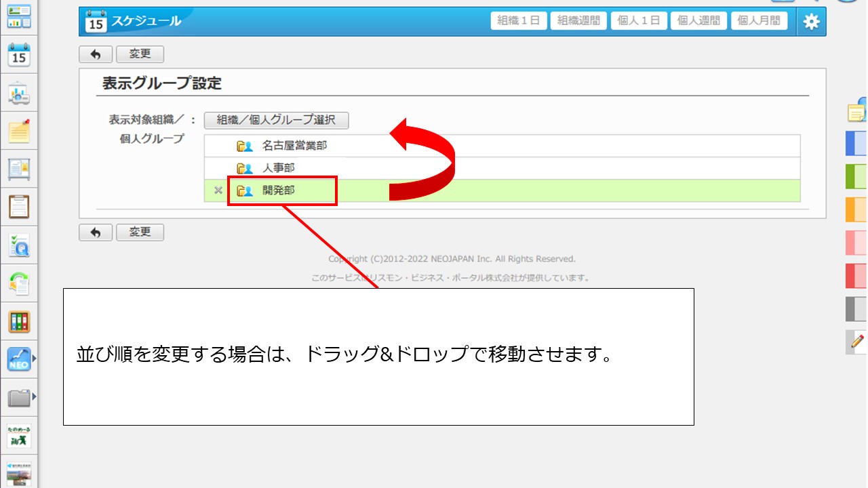
Task: Open the pinned sticky note sidebar icon
Action: click(19, 131)
